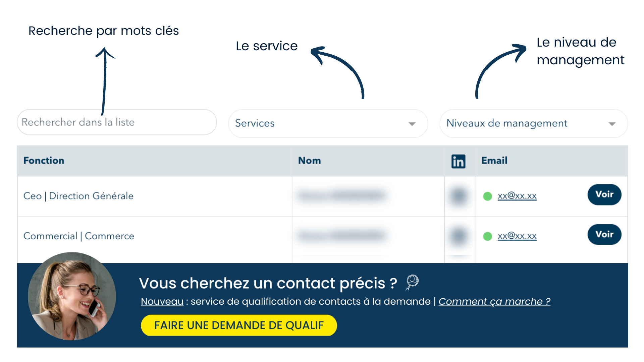Click the LinkedIn icon in table header
The height and width of the screenshot is (362, 644).
click(458, 161)
